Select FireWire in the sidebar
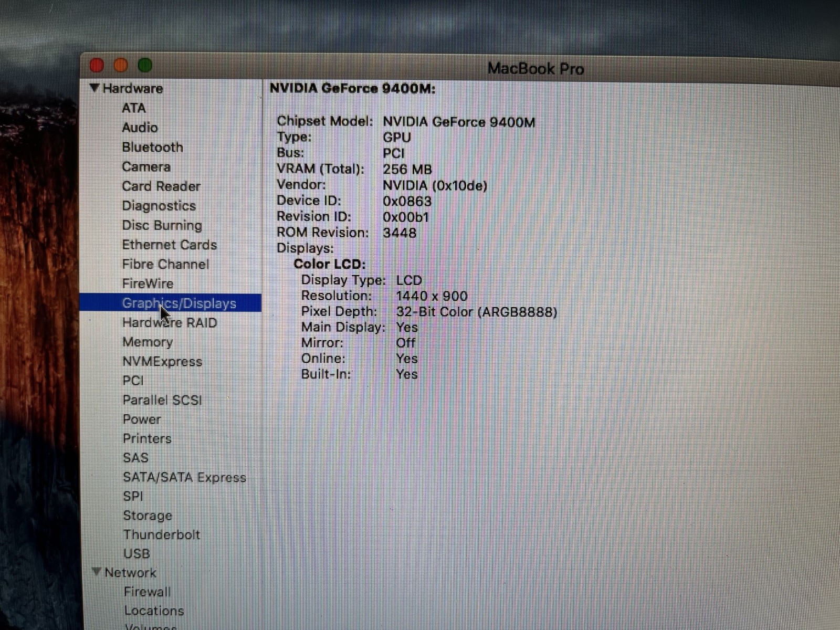 tap(148, 283)
